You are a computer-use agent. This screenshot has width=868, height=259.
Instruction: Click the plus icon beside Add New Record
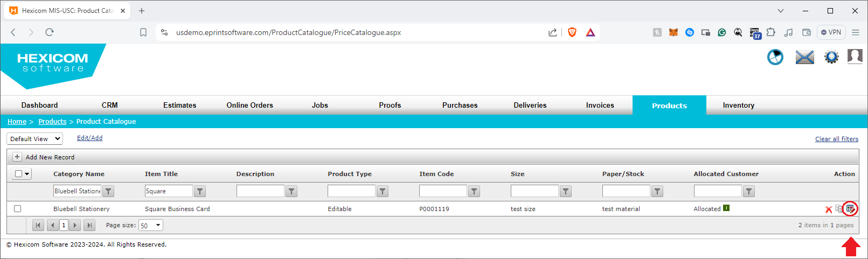[x=17, y=157]
